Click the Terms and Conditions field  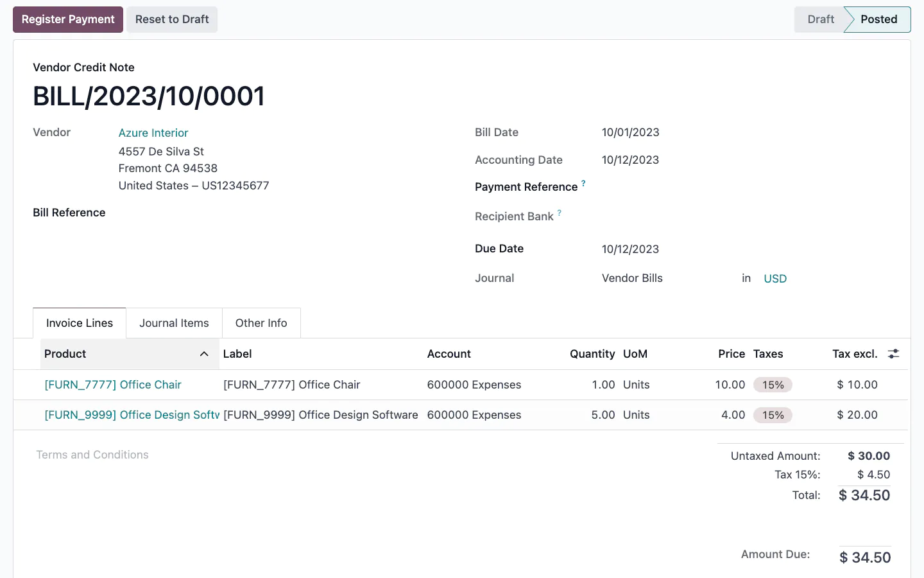(92, 455)
